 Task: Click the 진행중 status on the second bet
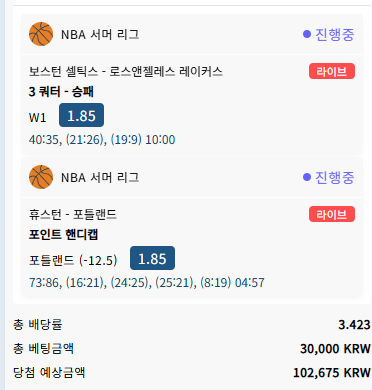pos(329,177)
